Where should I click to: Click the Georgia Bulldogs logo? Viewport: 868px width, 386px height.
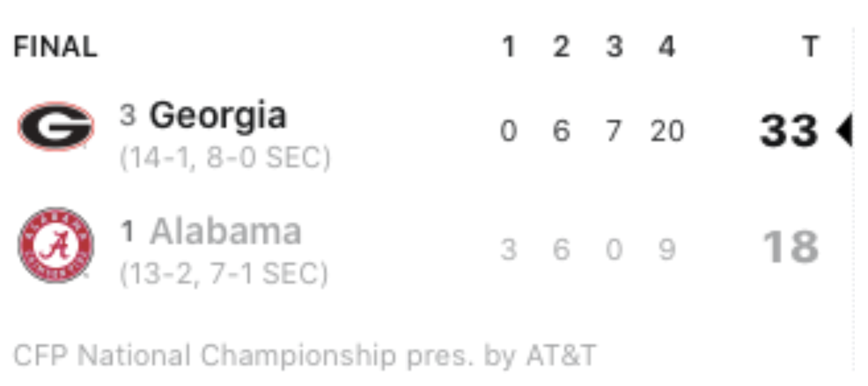(x=56, y=126)
